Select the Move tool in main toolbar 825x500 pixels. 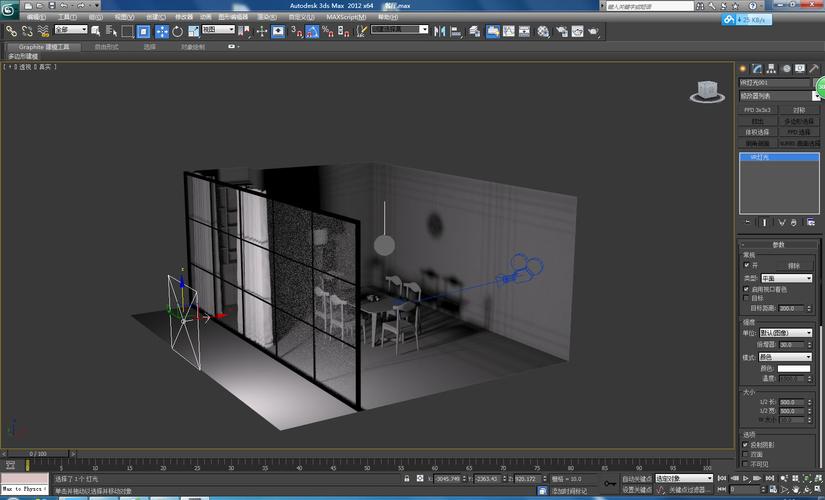click(x=162, y=31)
